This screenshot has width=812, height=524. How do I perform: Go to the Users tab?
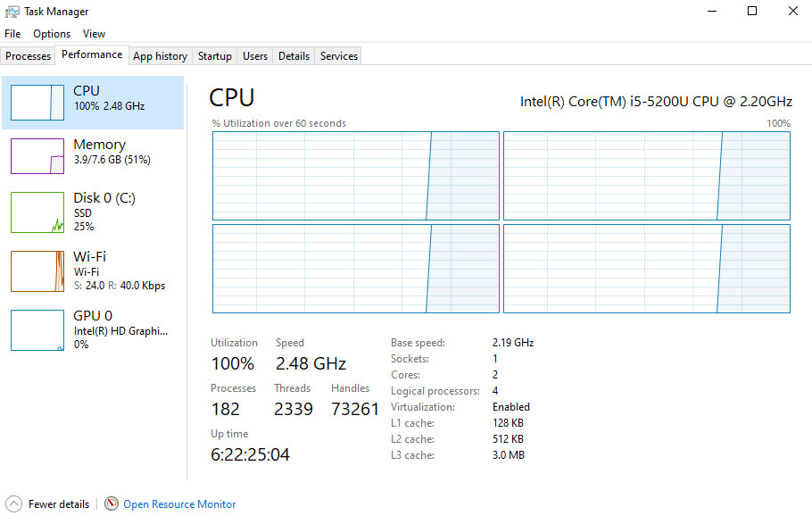click(255, 56)
